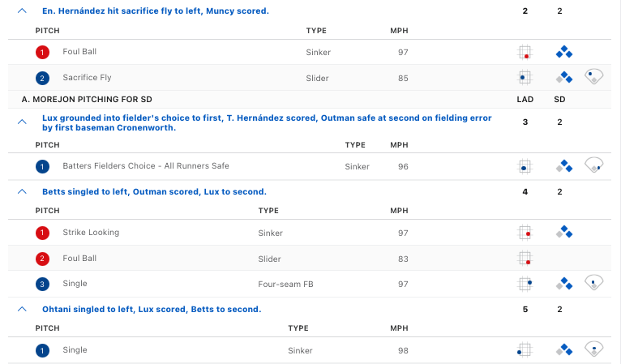Open field location icon for Four-seam FB Single
This screenshot has height=364, width=621.
(594, 283)
